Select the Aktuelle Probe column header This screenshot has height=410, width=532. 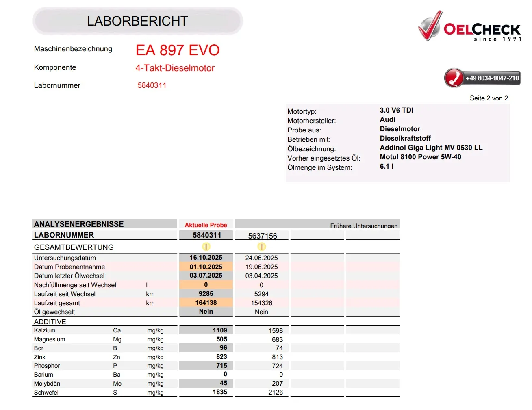pyautogui.click(x=206, y=225)
